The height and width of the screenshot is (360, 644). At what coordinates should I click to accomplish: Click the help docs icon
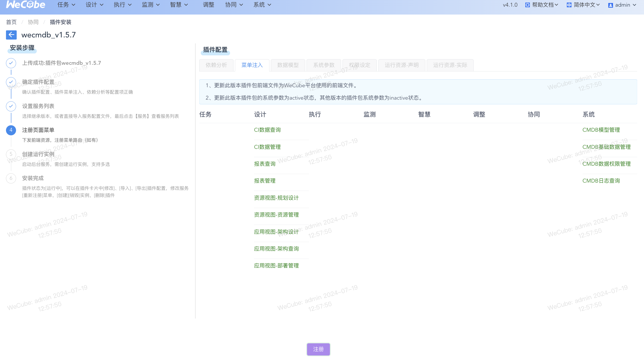(527, 5)
